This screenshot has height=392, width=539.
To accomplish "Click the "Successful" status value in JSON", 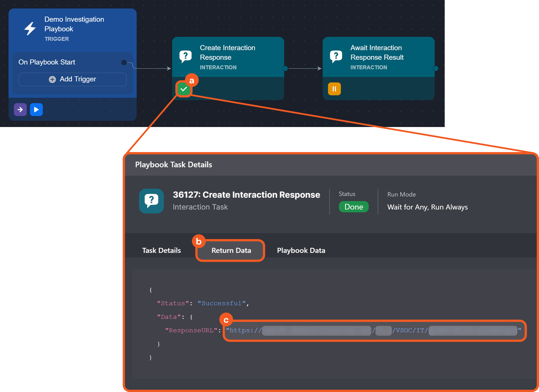I will pyautogui.click(x=221, y=303).
